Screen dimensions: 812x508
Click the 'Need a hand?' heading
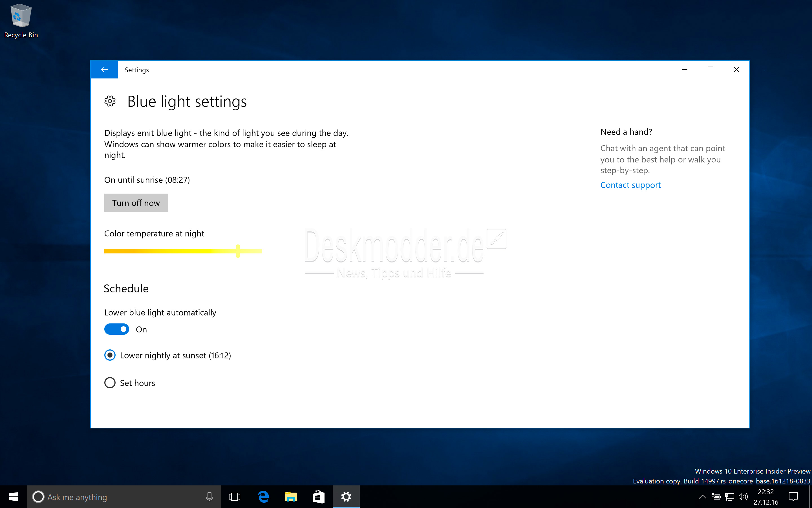point(626,132)
